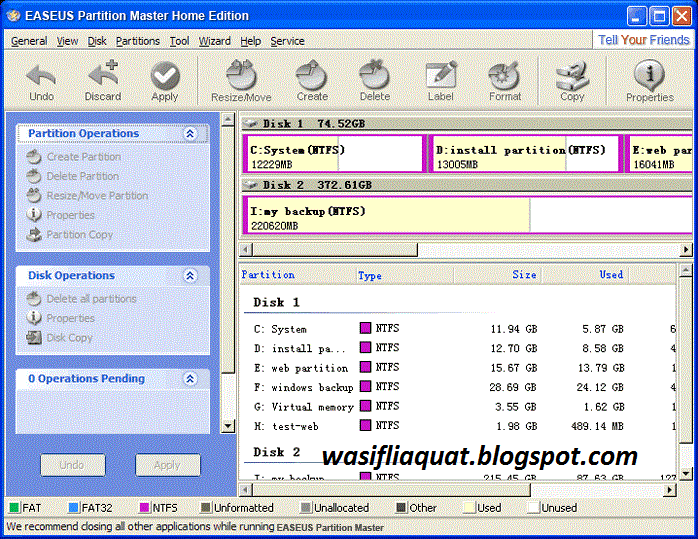This screenshot has width=698, height=539.
Task: Select the E:web partition block in Disk 1
Action: pos(659,154)
